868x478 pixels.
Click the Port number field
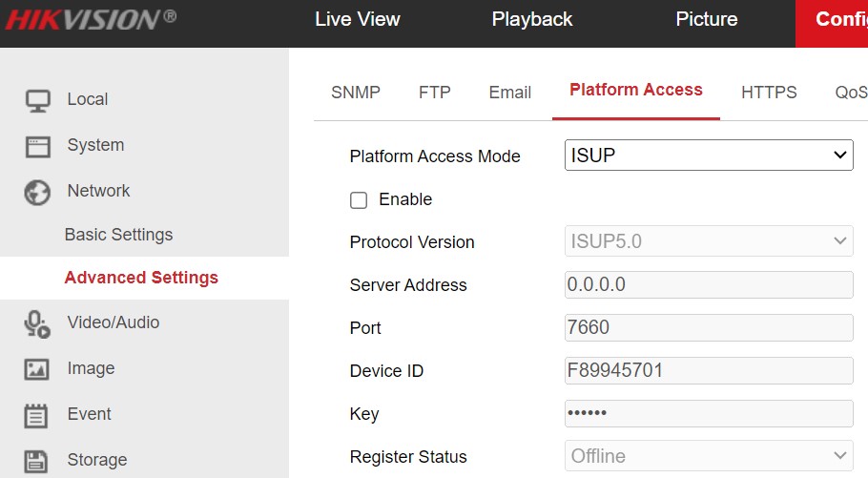(x=709, y=327)
